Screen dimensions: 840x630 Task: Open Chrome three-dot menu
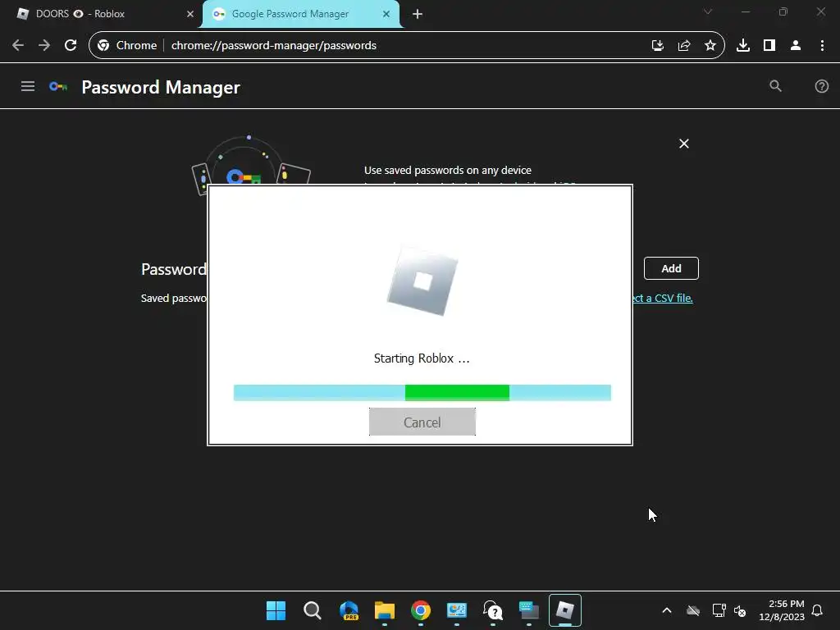click(x=822, y=46)
